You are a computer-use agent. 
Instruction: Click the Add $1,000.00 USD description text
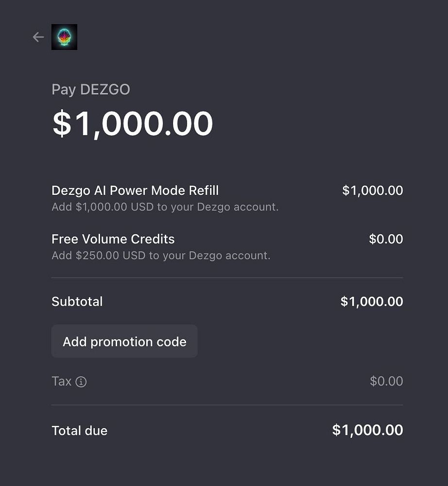pyautogui.click(x=165, y=207)
